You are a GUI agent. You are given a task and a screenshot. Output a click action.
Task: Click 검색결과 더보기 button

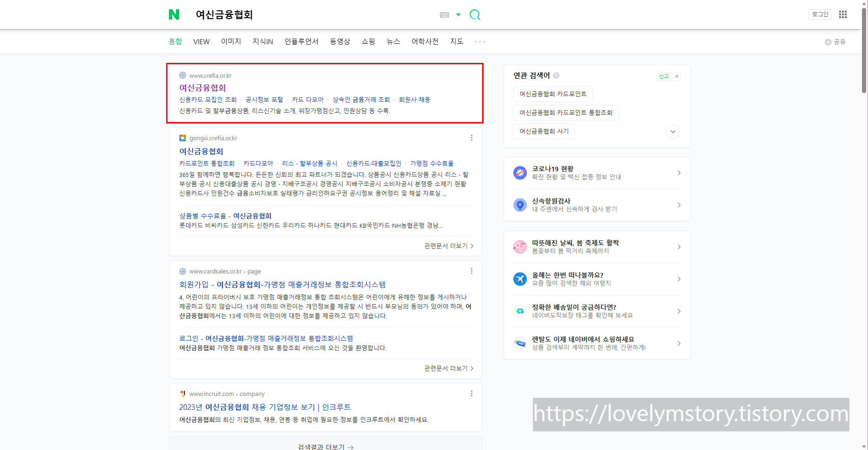coord(326,447)
